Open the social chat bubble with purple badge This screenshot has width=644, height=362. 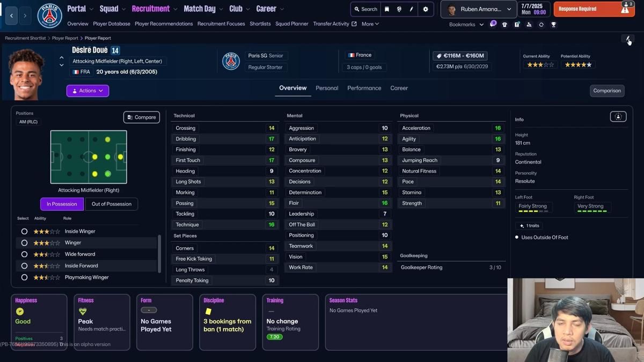(x=493, y=24)
